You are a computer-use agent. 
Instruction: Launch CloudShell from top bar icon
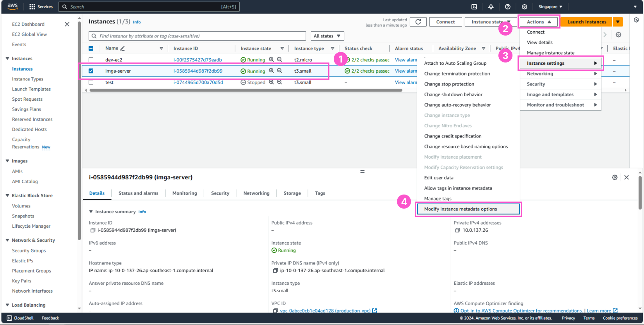pyautogui.click(x=474, y=7)
